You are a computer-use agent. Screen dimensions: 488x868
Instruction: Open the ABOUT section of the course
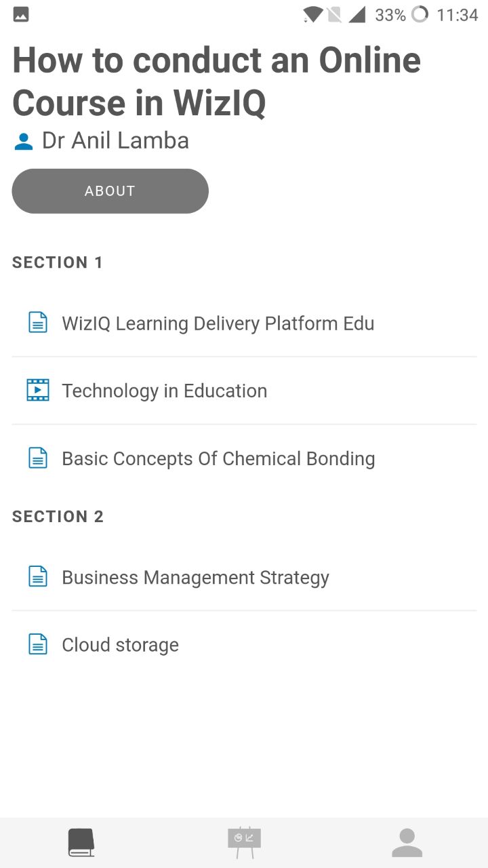pos(110,191)
